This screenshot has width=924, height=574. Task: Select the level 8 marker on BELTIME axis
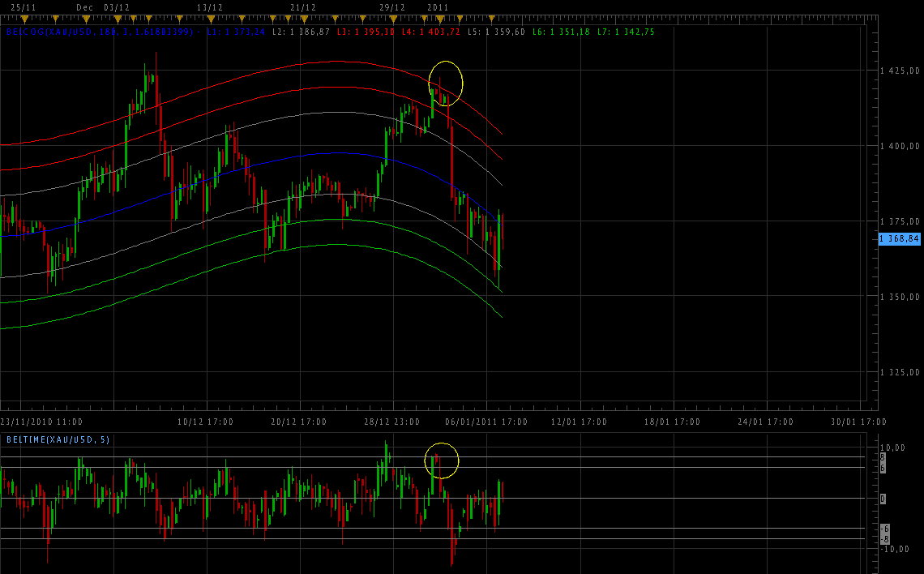coord(883,458)
